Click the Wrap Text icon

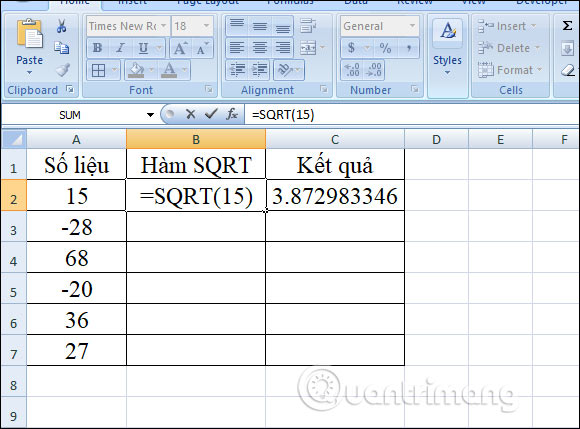pyautogui.click(x=308, y=26)
